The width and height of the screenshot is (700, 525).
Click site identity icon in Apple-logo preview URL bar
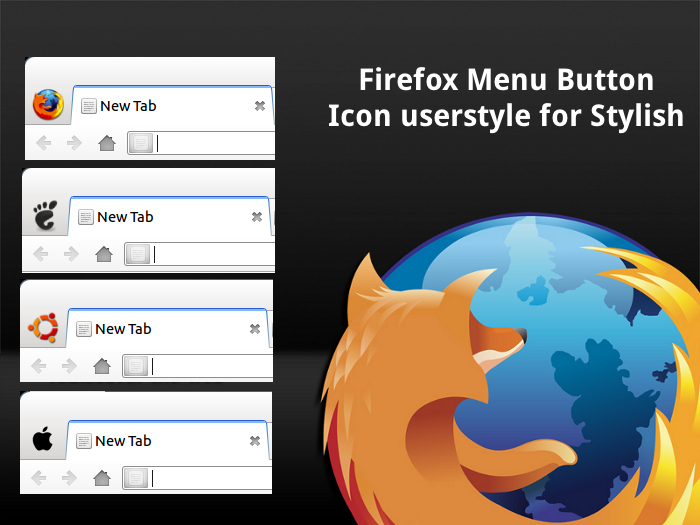(136, 478)
